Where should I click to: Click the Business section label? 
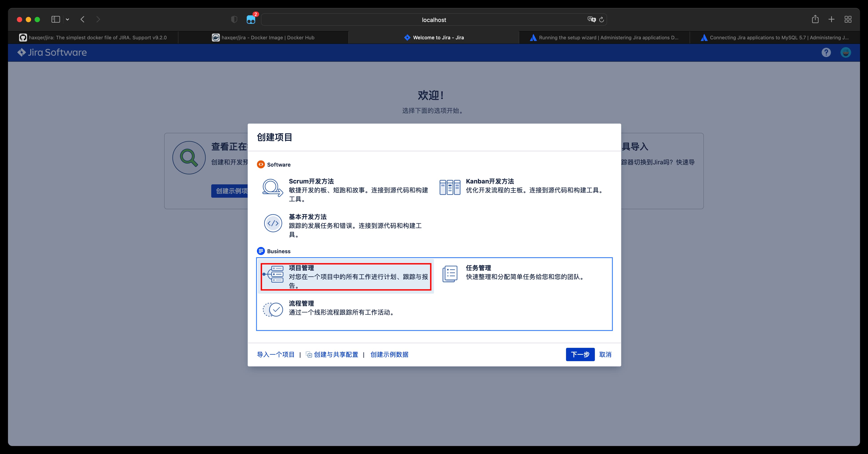[x=279, y=251]
